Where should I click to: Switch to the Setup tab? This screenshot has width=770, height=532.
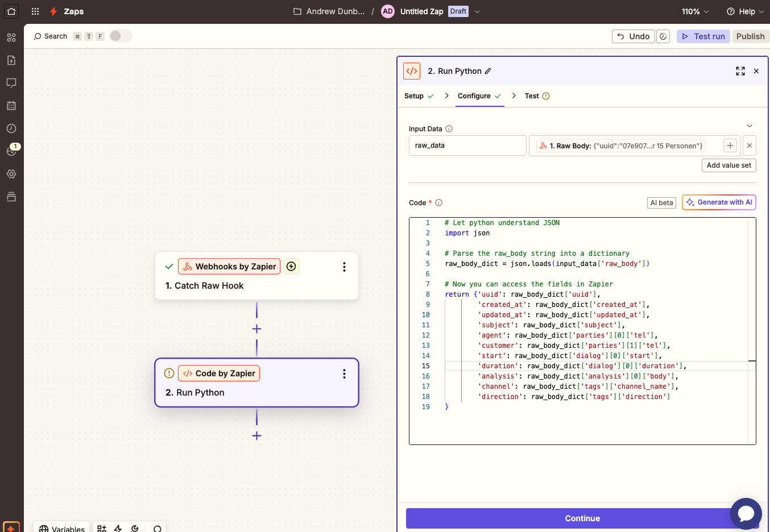419,96
